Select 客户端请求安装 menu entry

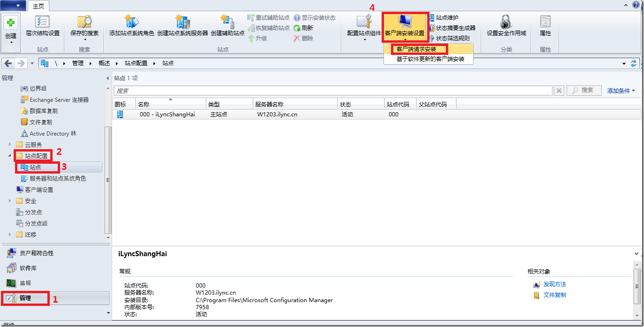tap(428, 49)
